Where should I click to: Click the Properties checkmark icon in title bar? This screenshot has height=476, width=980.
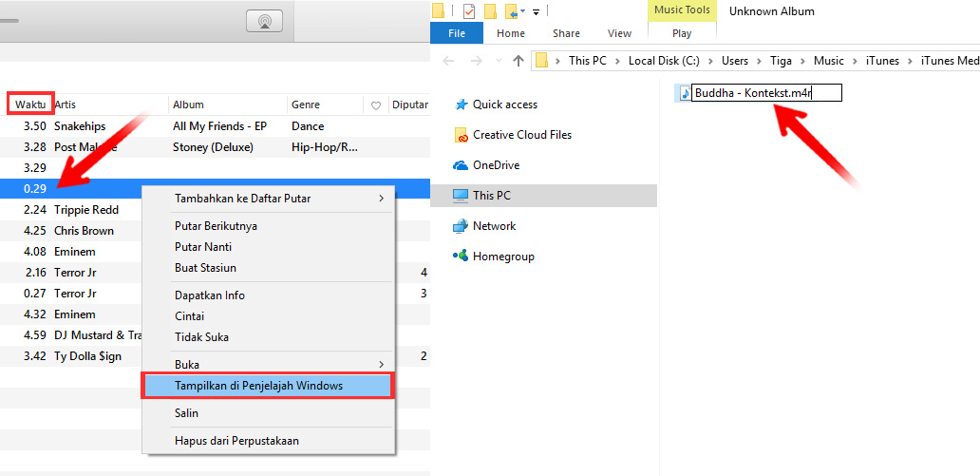pos(469,11)
